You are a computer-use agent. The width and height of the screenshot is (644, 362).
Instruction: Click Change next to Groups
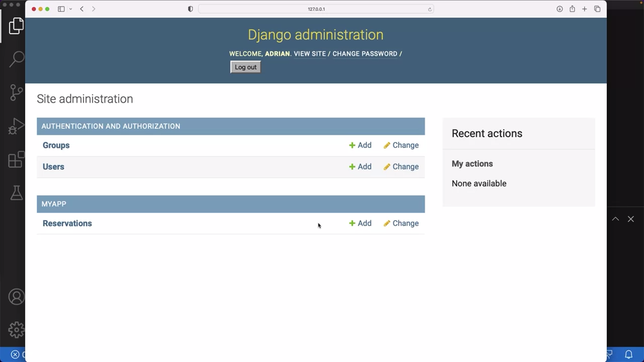pyautogui.click(x=401, y=145)
